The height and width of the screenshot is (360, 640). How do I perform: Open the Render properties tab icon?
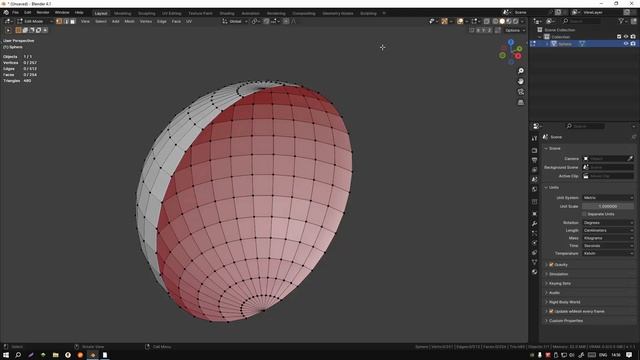click(x=534, y=151)
